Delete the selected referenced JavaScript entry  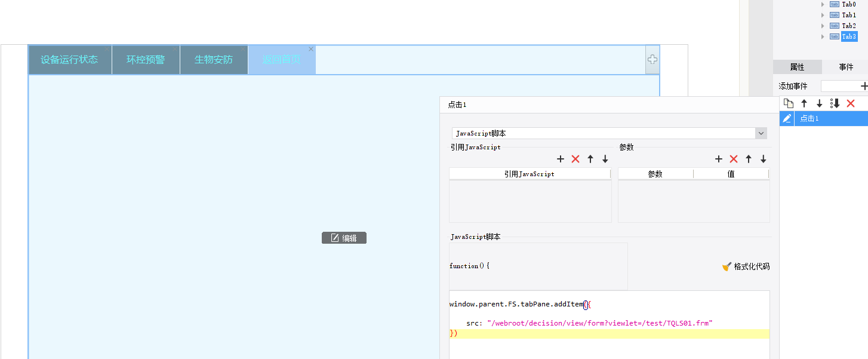(x=575, y=159)
